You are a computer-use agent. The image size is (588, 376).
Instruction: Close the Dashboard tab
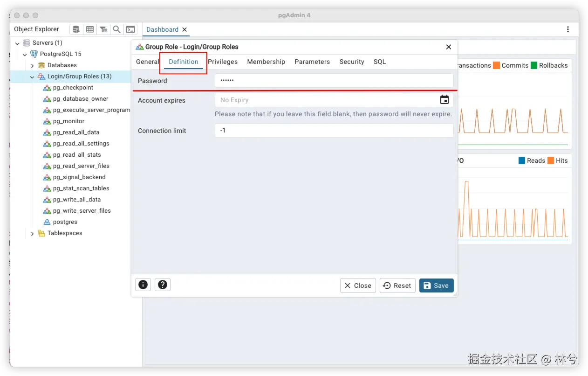(185, 29)
